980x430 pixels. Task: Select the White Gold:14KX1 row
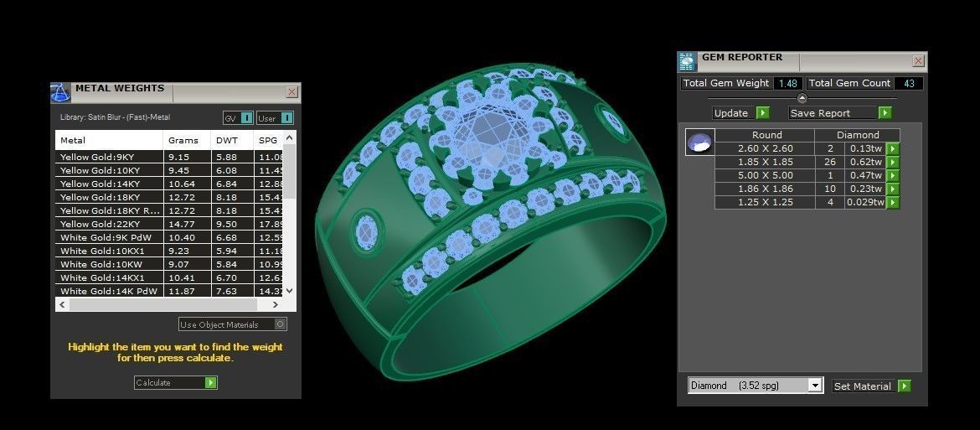coord(169,277)
